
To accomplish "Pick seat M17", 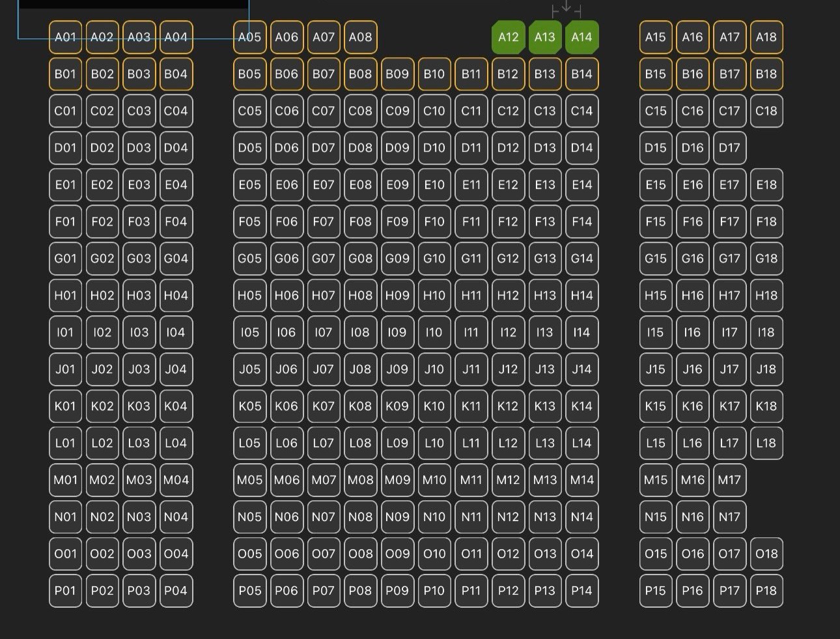I will pyautogui.click(x=729, y=480).
